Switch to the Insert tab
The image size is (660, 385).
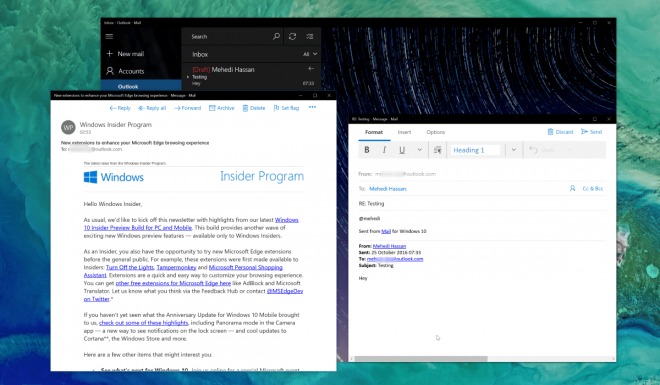coord(404,132)
